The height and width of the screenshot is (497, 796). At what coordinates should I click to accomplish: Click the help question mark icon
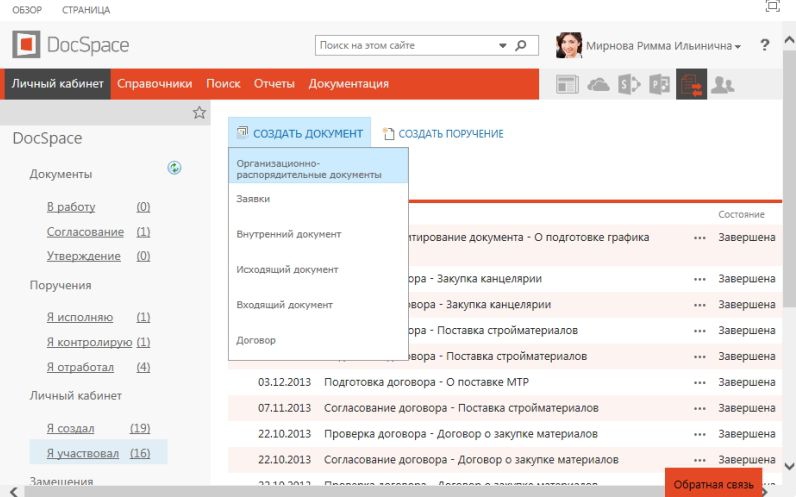[x=765, y=45]
